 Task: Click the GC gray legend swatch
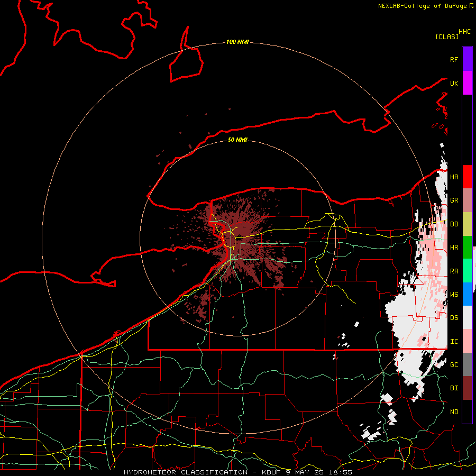tap(467, 364)
